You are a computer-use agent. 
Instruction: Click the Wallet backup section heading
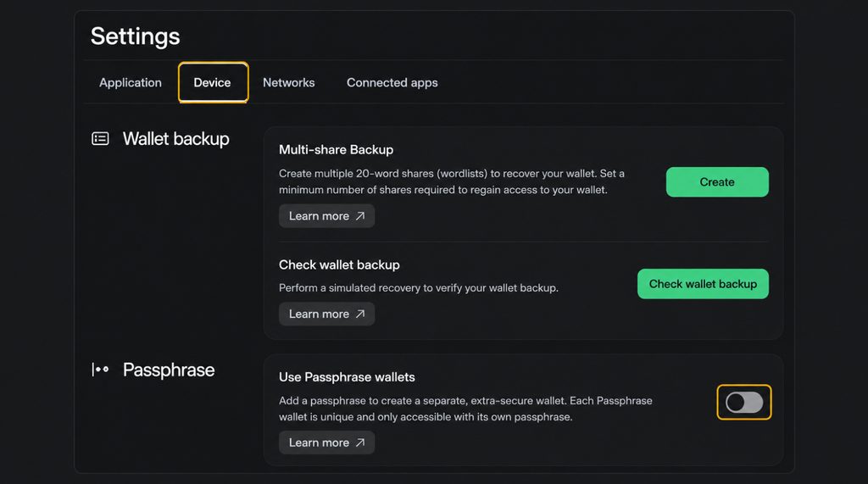pyautogui.click(x=176, y=138)
